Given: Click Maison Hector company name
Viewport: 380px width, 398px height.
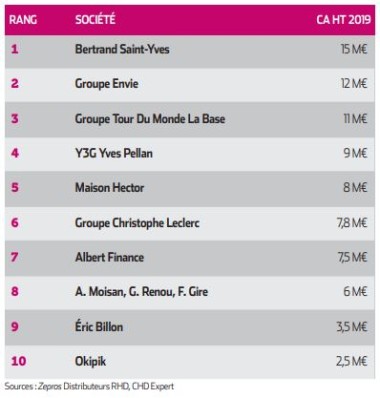Looking at the screenshot, I should (110, 188).
